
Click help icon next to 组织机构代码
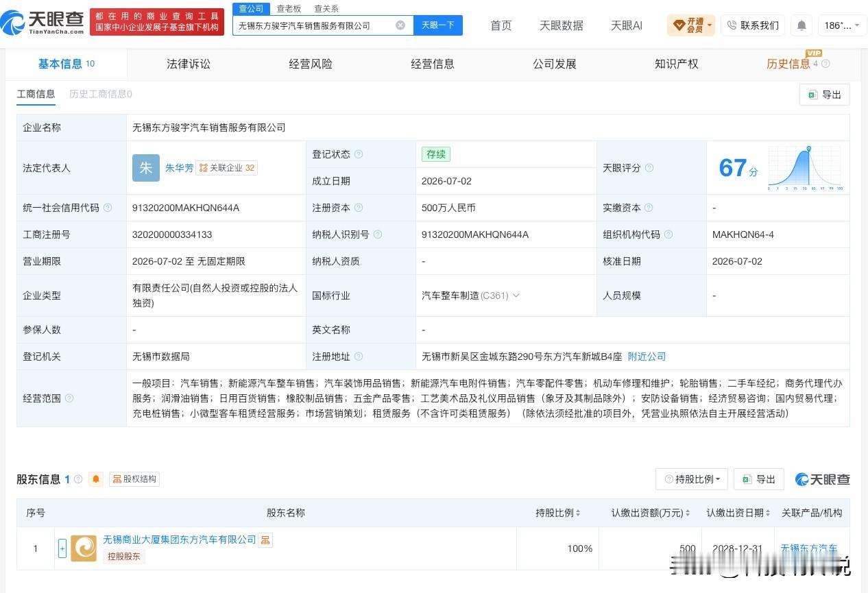(668, 234)
